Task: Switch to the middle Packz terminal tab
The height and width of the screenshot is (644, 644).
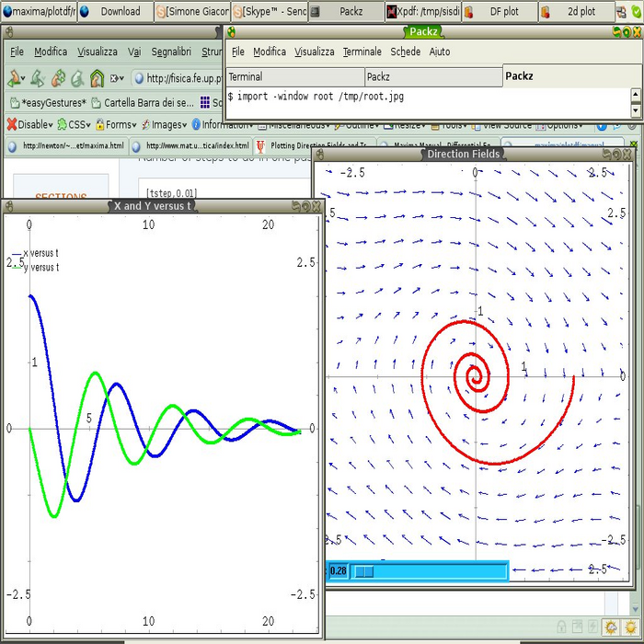Action: [x=433, y=76]
